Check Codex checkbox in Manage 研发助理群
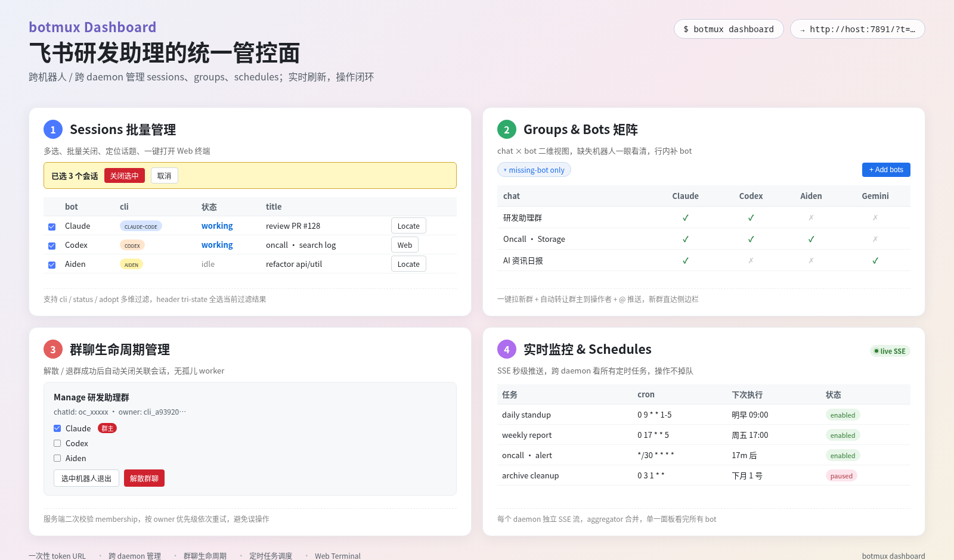This screenshot has width=954, height=560. tap(57, 443)
